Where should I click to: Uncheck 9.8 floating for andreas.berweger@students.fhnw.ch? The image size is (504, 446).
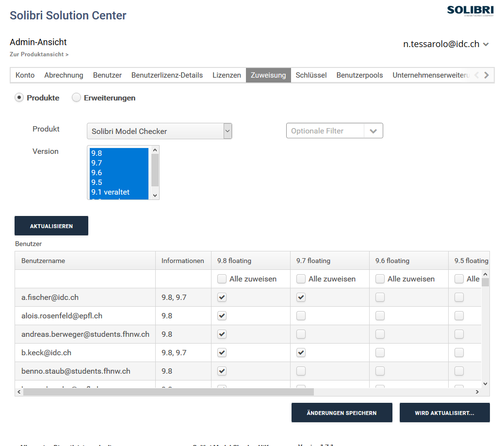222,334
